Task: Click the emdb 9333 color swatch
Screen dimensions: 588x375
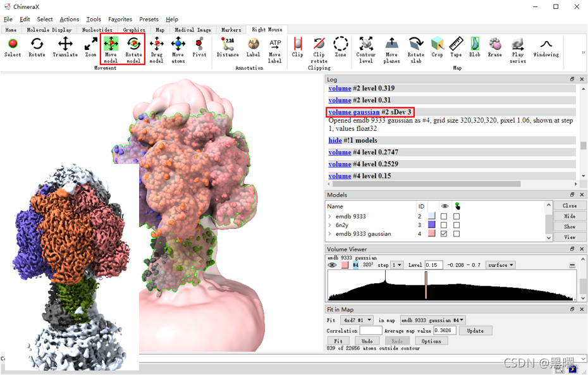Action: click(x=432, y=216)
